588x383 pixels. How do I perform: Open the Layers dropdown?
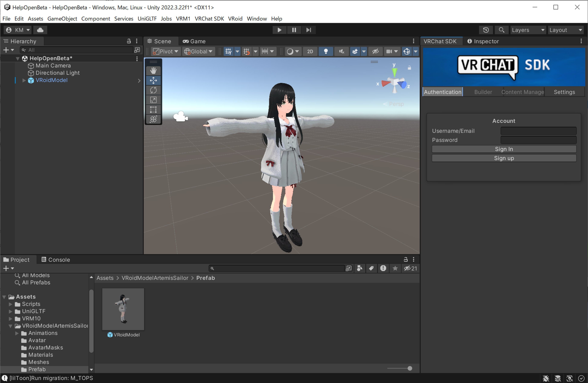(x=529, y=30)
